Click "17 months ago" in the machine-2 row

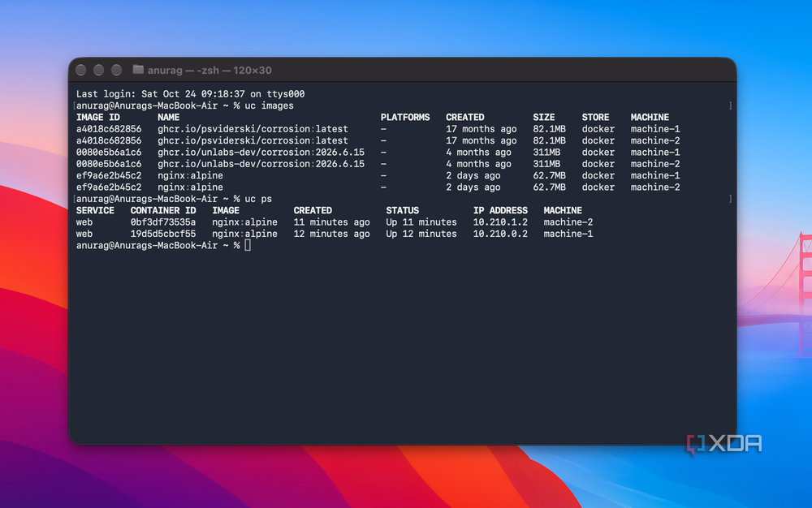[481, 140]
